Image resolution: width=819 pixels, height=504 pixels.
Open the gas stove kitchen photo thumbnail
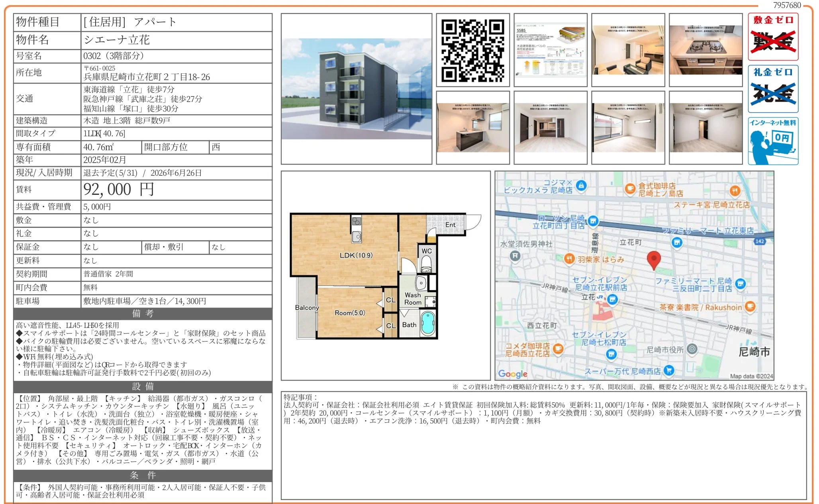click(x=705, y=50)
